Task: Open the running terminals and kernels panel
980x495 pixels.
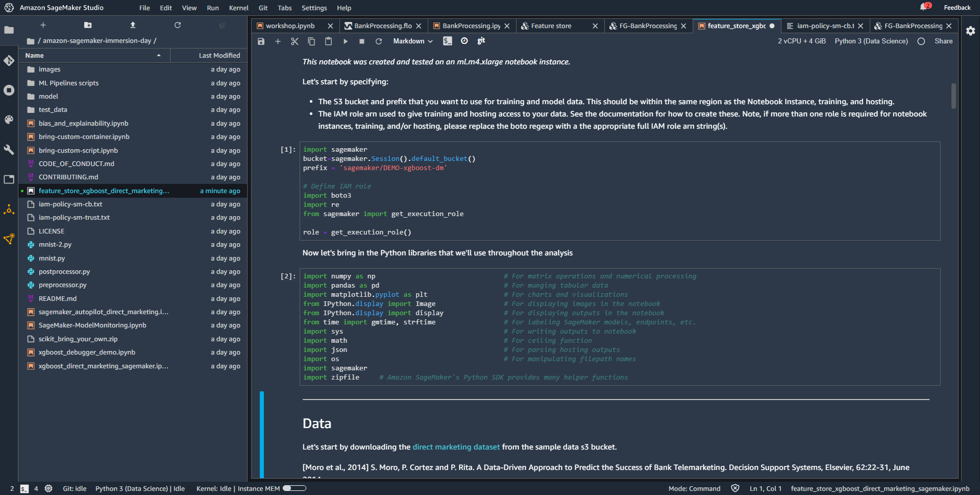Action: 9,90
